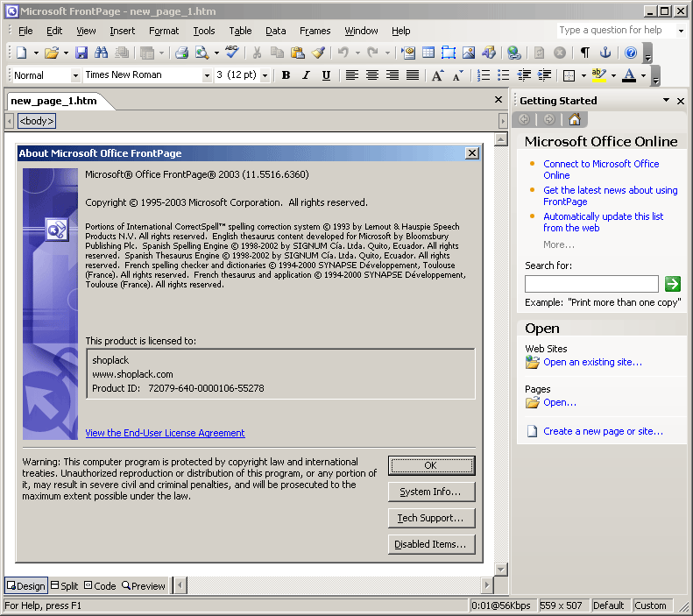Click the Insert Table icon
The height and width of the screenshot is (616, 693).
point(428,53)
